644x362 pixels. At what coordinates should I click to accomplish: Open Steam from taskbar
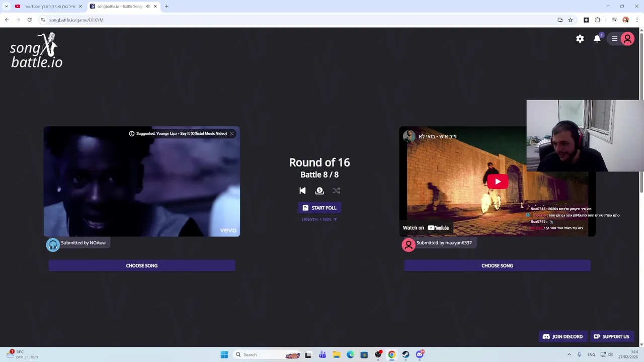click(406, 354)
